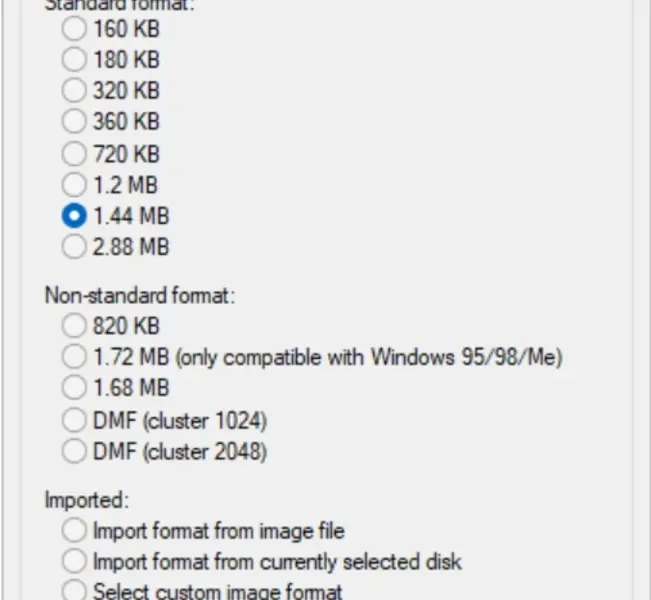Choose the 1.68 MB non-standard format
Viewport: 651px width, 600px height.
[74, 388]
